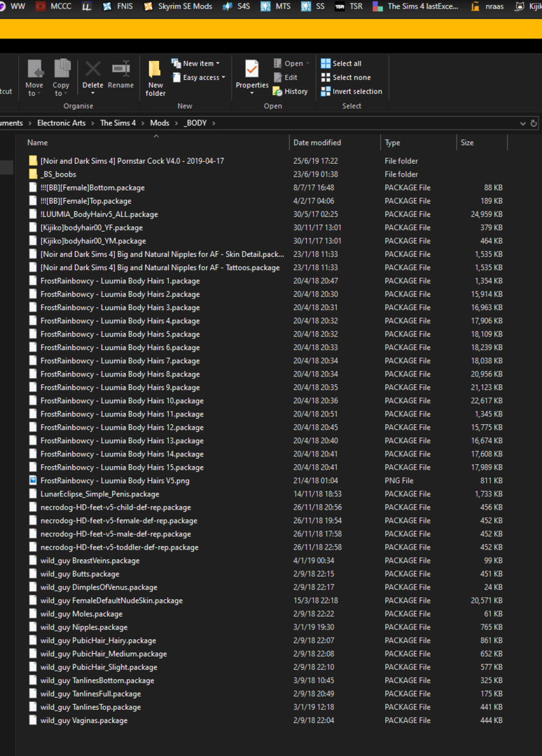Image resolution: width=542 pixels, height=756 pixels.
Task: Open the S4S bookmark
Action: click(x=236, y=6)
